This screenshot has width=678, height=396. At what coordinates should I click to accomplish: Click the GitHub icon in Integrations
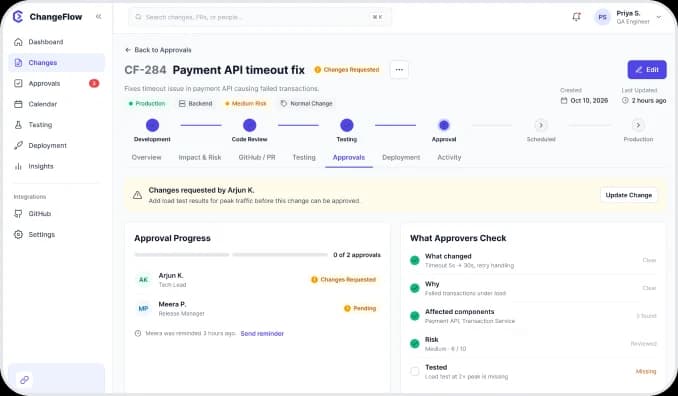coord(18,214)
